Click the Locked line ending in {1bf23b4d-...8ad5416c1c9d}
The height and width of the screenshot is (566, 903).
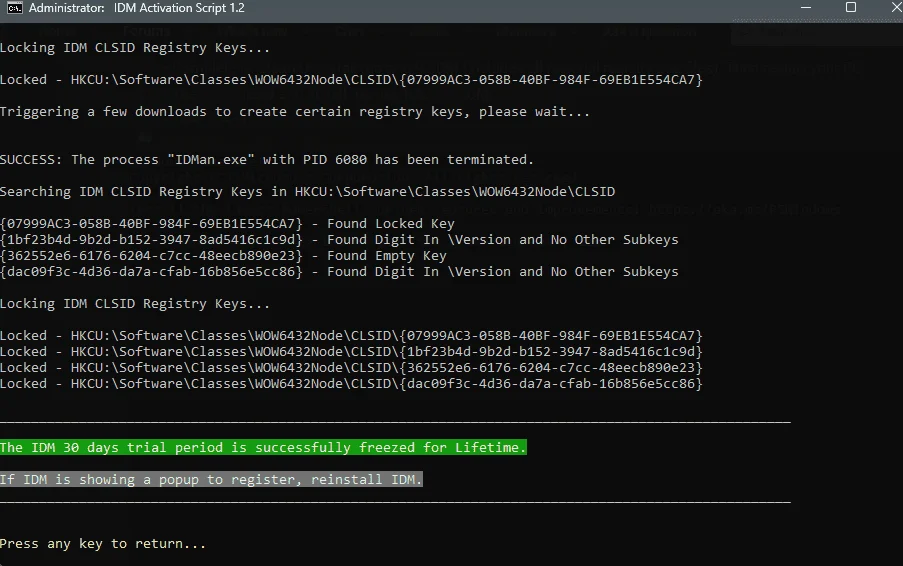coord(351,351)
